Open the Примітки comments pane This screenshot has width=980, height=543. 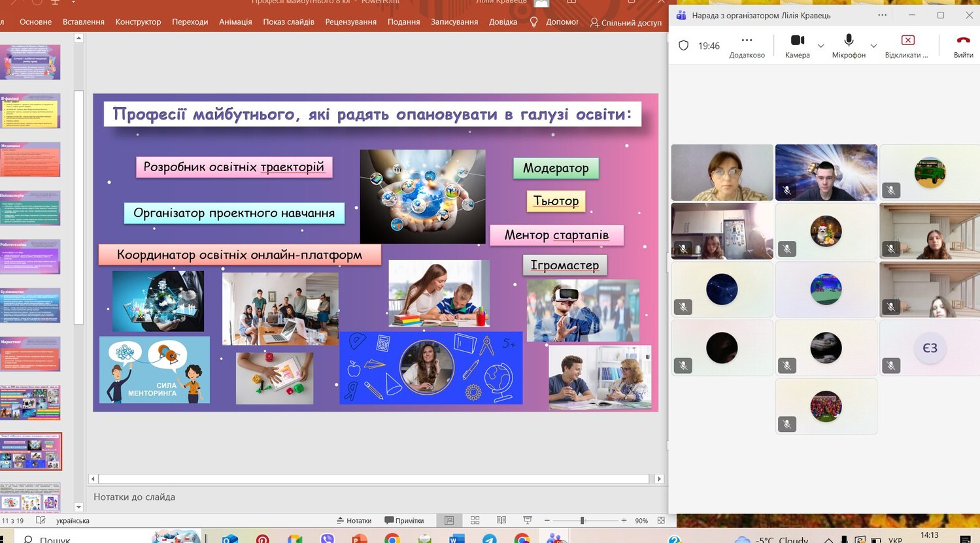404,521
